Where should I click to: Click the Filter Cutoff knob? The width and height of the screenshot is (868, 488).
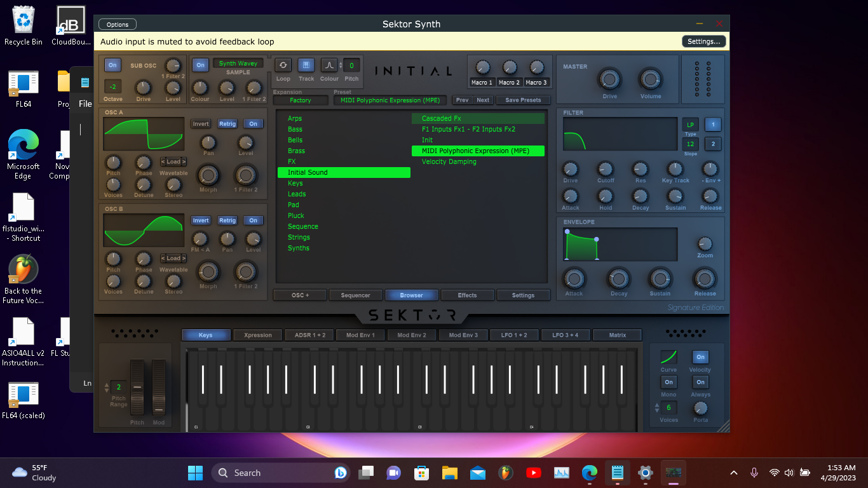tap(606, 169)
